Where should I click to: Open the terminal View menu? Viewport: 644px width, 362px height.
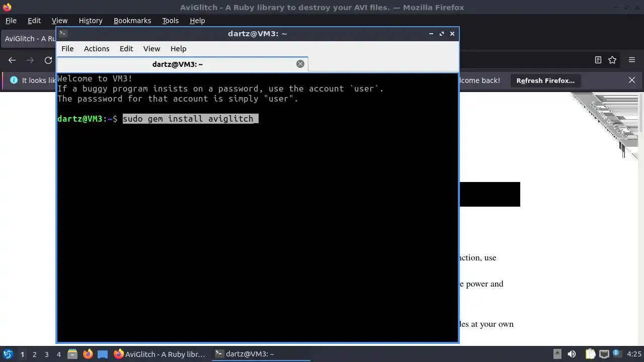pyautogui.click(x=151, y=49)
